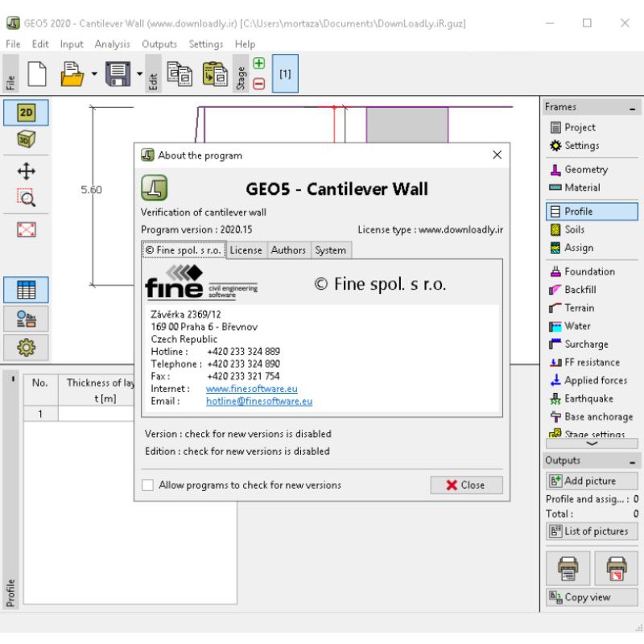Enable Allow programs to check for new versions

point(147,485)
